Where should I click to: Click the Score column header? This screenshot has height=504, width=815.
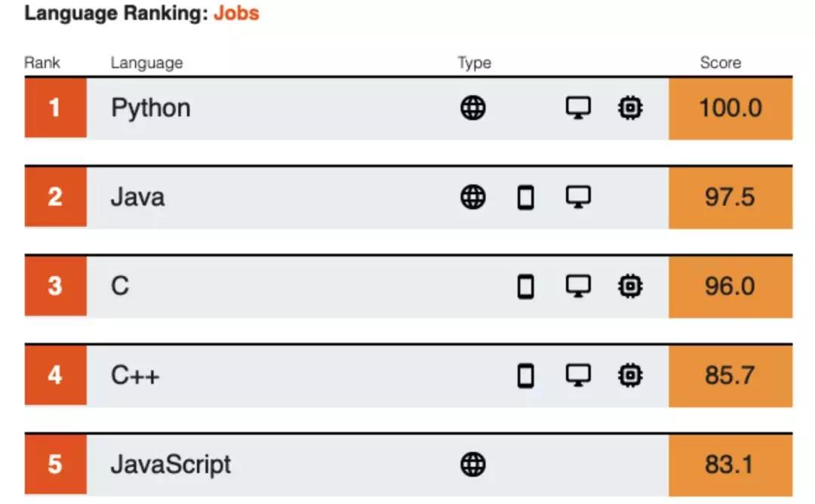(x=720, y=63)
